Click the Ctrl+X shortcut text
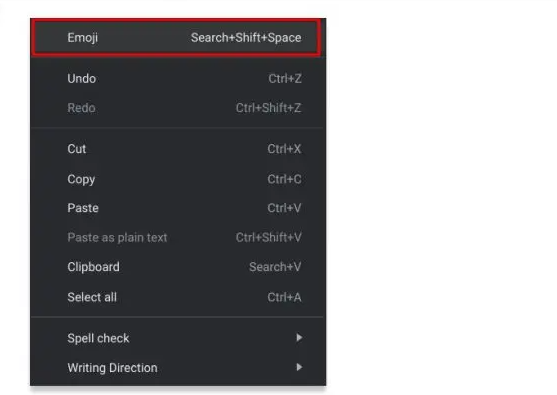The height and width of the screenshot is (395, 557). [284, 149]
